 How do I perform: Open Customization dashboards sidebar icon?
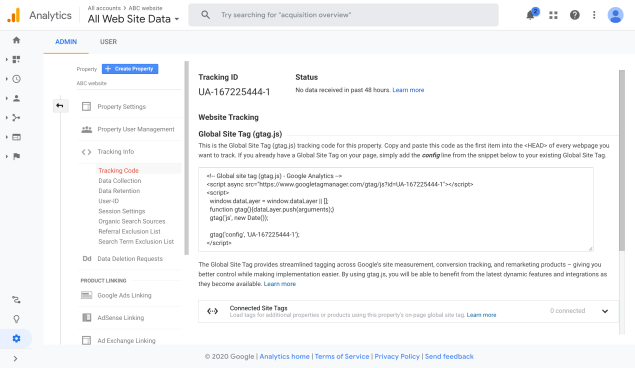pos(16,60)
